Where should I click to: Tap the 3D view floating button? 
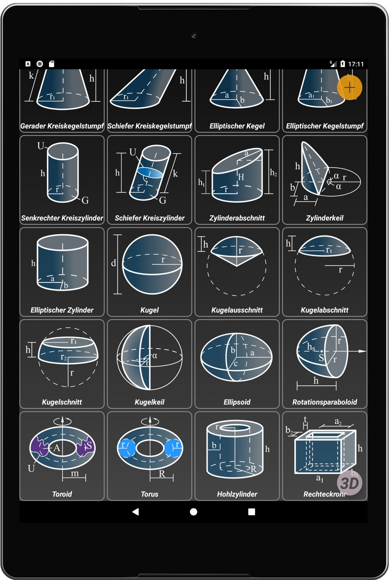click(x=350, y=483)
